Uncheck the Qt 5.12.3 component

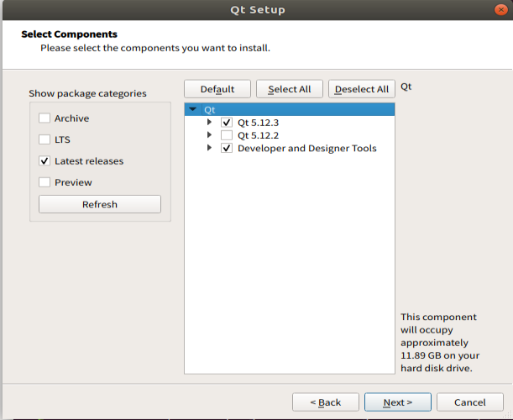pyautogui.click(x=227, y=123)
